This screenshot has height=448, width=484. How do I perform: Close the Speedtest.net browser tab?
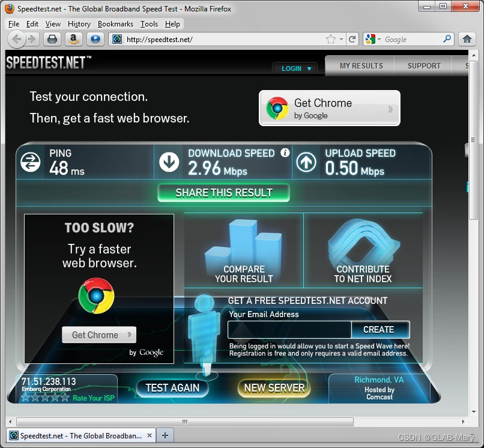[x=150, y=435]
